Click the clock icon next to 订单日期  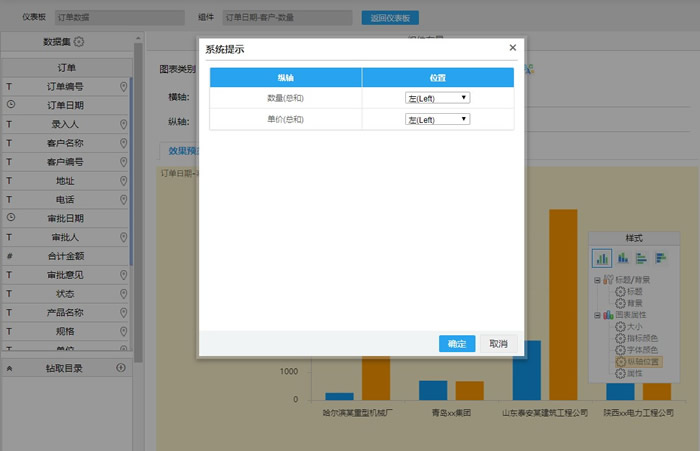(10, 105)
